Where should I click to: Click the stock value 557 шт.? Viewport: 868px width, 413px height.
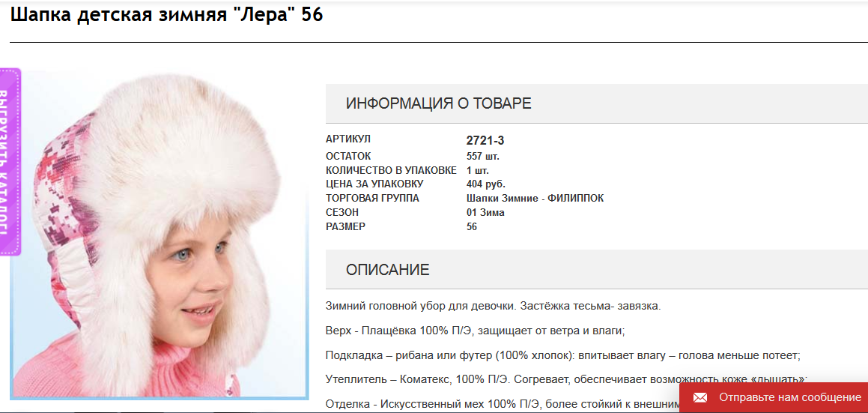point(483,157)
